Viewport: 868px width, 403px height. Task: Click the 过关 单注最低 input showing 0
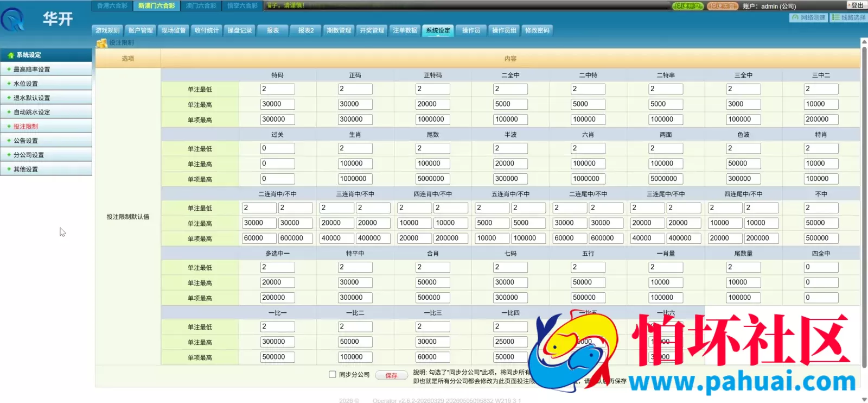pos(278,148)
